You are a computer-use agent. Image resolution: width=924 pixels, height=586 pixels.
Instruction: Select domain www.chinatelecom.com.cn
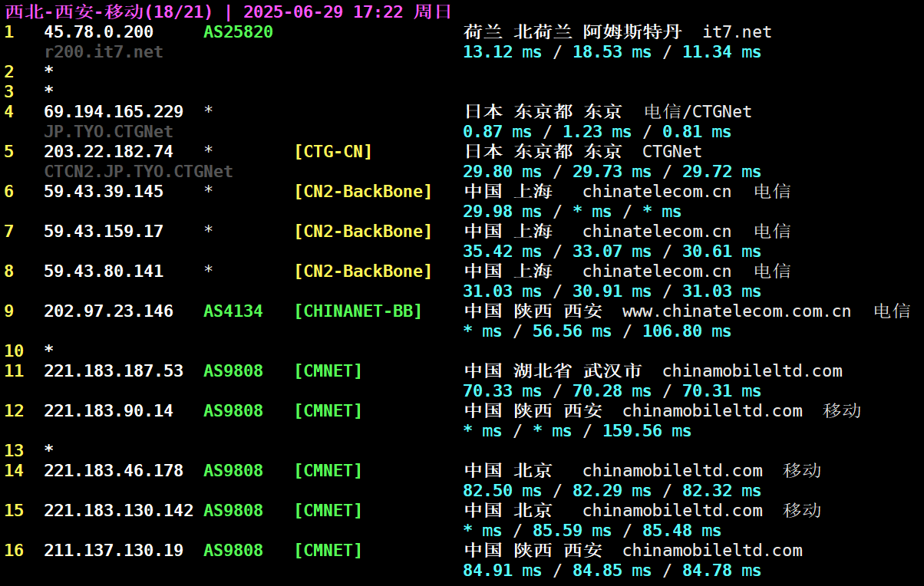click(737, 311)
